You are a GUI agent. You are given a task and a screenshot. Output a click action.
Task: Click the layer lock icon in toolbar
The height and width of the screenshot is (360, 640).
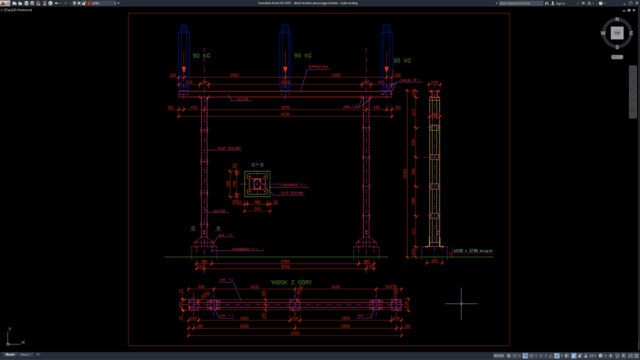83,3
